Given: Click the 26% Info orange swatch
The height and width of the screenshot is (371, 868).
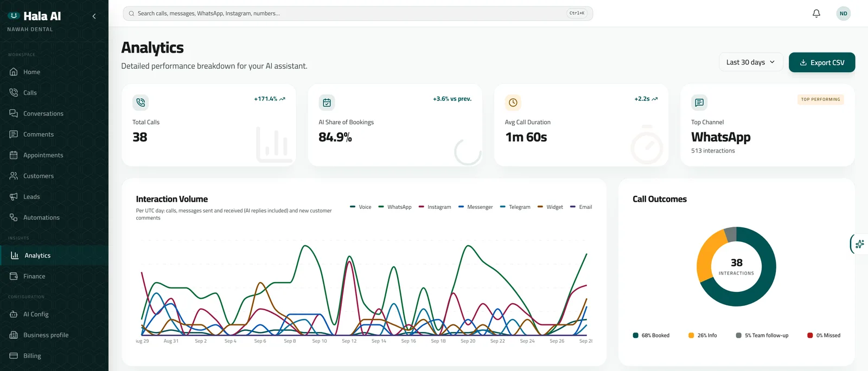Looking at the screenshot, I should click(691, 335).
